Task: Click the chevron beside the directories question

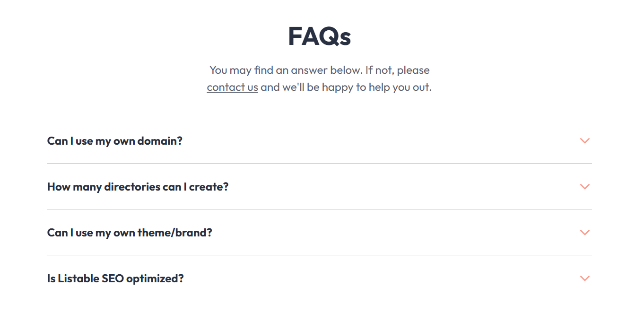Action: [585, 187]
